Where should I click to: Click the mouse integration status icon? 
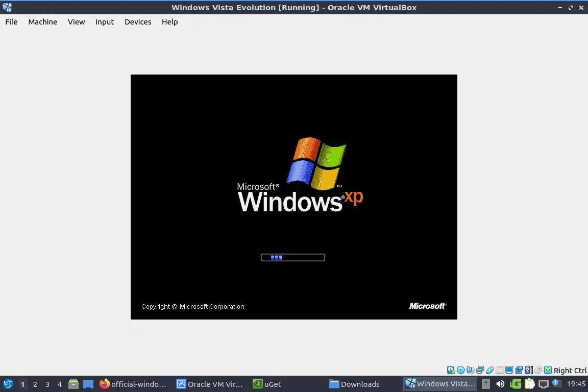click(x=538, y=370)
